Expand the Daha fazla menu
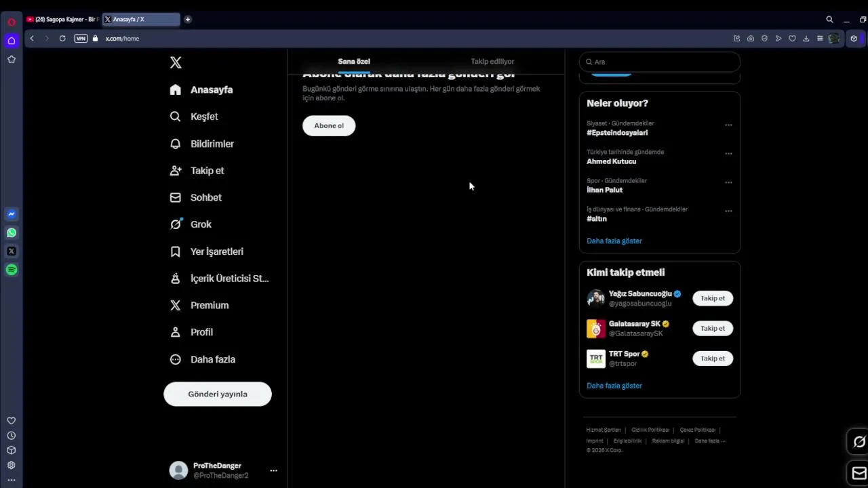 click(x=203, y=359)
